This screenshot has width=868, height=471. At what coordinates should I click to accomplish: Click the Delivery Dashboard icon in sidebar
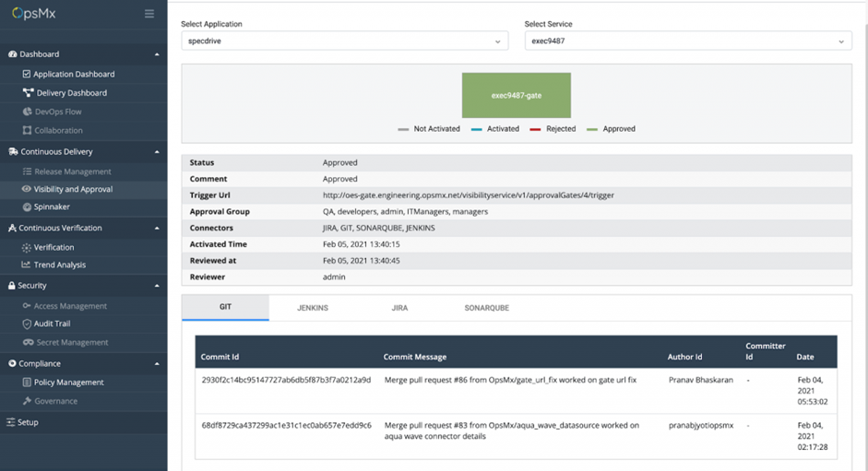[28, 93]
